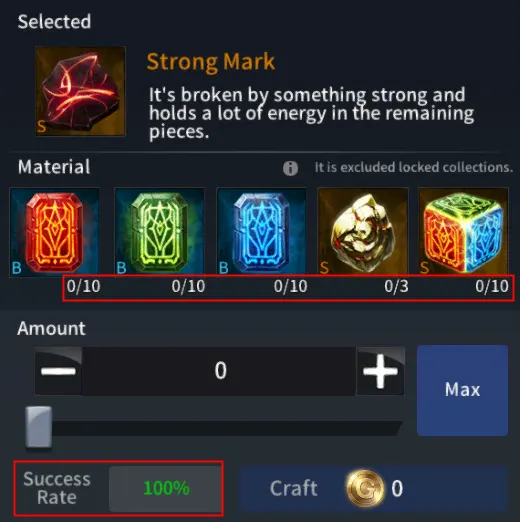This screenshot has height=522, width=520.
Task: Click the gold coin icon on Craft
Action: click(365, 488)
